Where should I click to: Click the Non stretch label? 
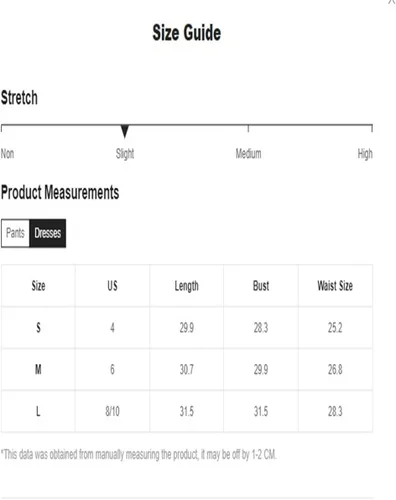point(7,154)
